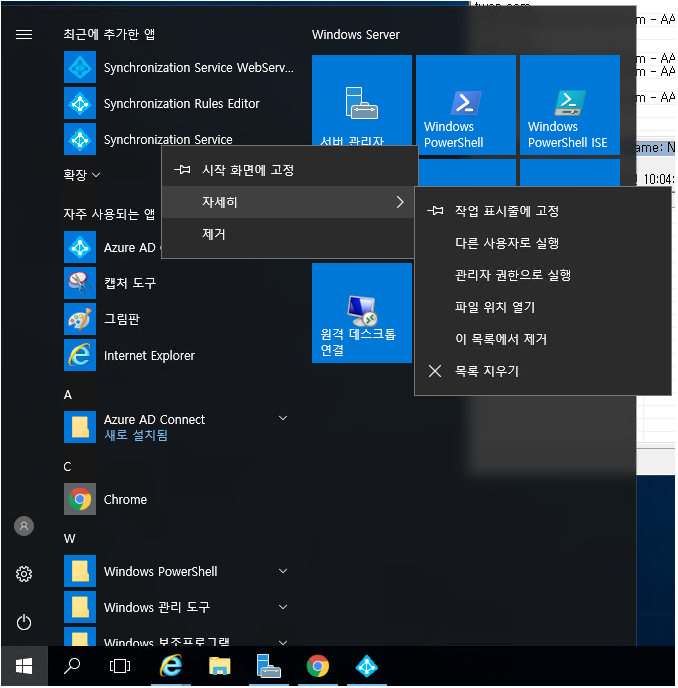Open Internet Explorer on the taskbar
The height and width of the screenshot is (688, 678).
[171, 666]
